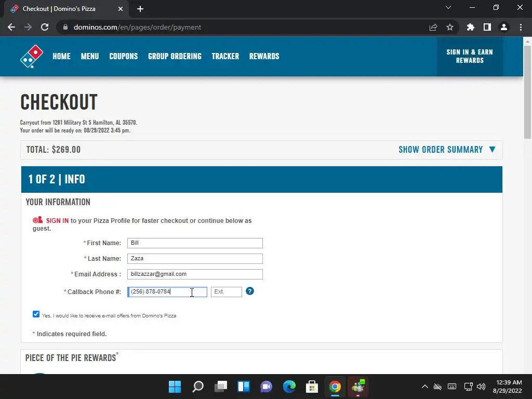
Task: Launch the Teams Chat taskbar icon
Action: [x=267, y=387]
